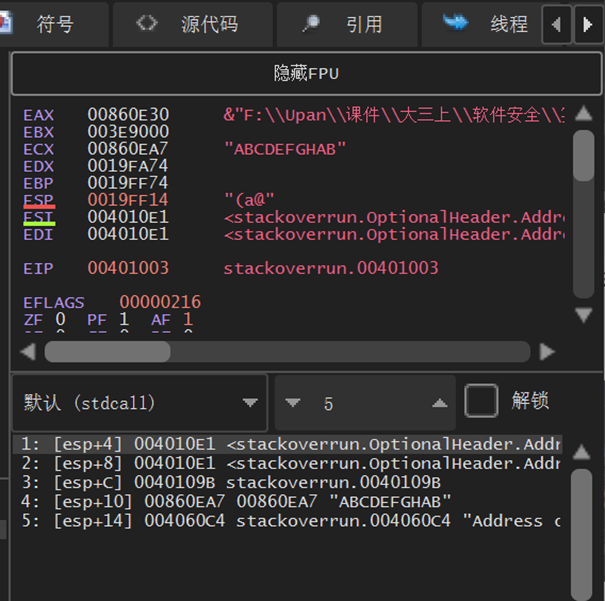Image resolution: width=605 pixels, height=601 pixels.
Task: Toggle the AF flag value
Action: coord(188,319)
